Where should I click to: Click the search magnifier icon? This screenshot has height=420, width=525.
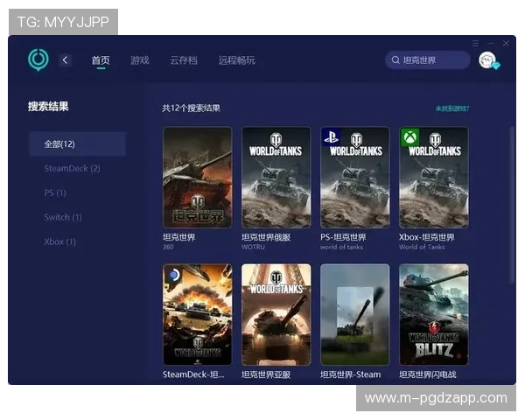(x=395, y=60)
